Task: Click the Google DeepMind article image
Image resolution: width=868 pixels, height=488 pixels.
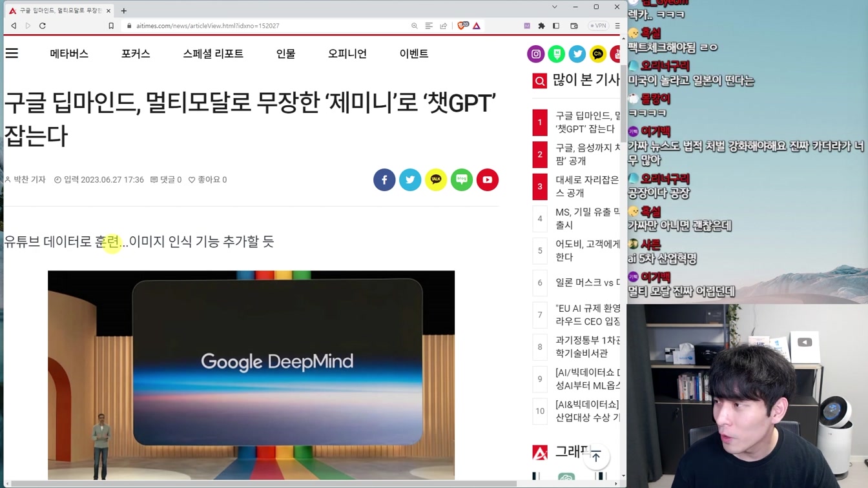Action: click(x=251, y=375)
